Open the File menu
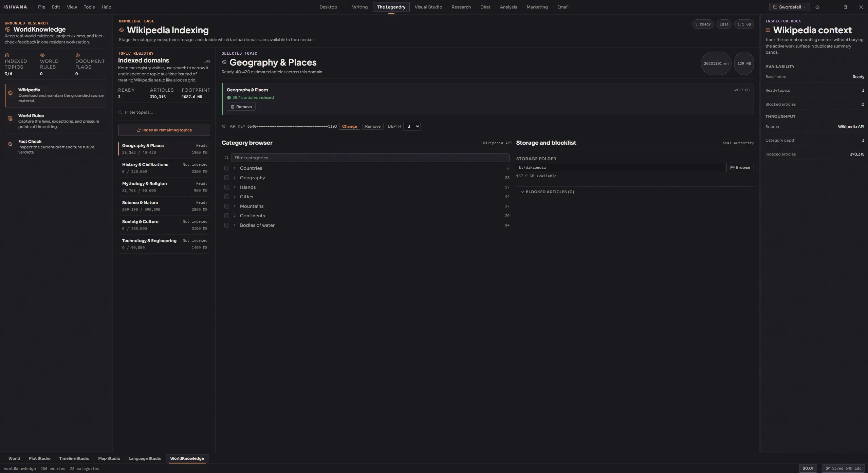Image resolution: width=868 pixels, height=473 pixels. (41, 7)
